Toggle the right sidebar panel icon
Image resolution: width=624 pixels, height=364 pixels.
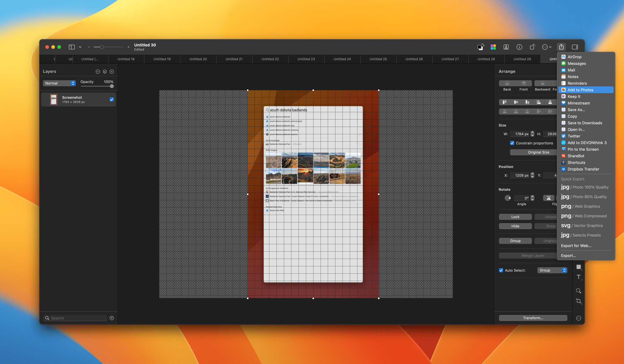[x=575, y=47]
